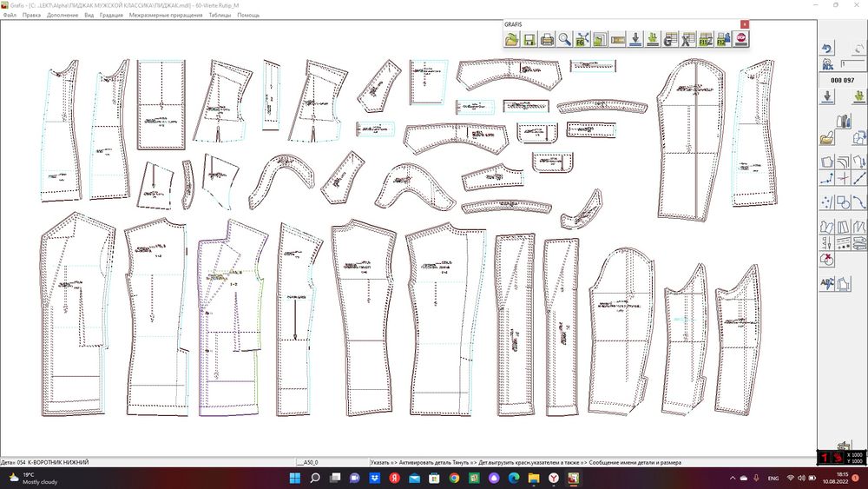Screen dimensions: 868x489
Task: Open Google Chrome from the taskbar
Action: pyautogui.click(x=454, y=478)
